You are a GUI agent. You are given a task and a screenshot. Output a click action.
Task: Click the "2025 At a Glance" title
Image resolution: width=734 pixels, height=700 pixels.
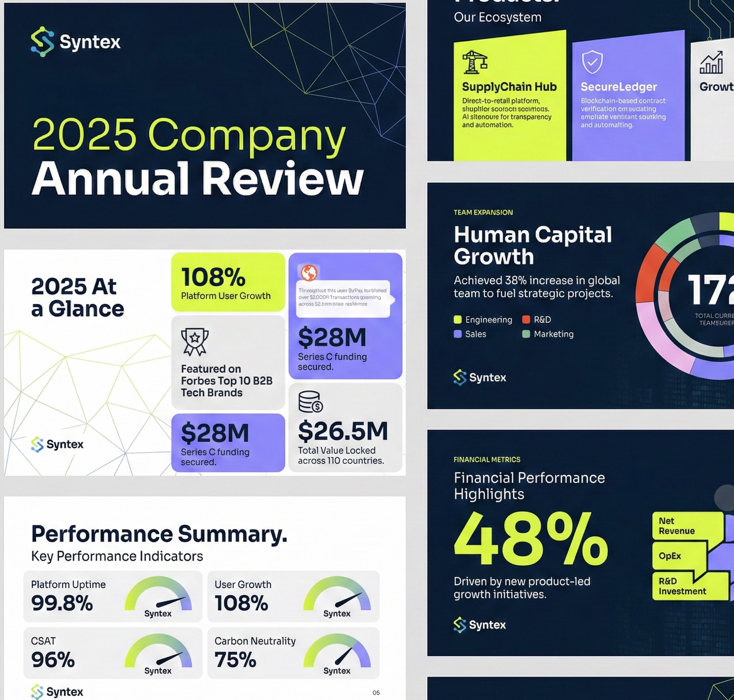point(78,297)
